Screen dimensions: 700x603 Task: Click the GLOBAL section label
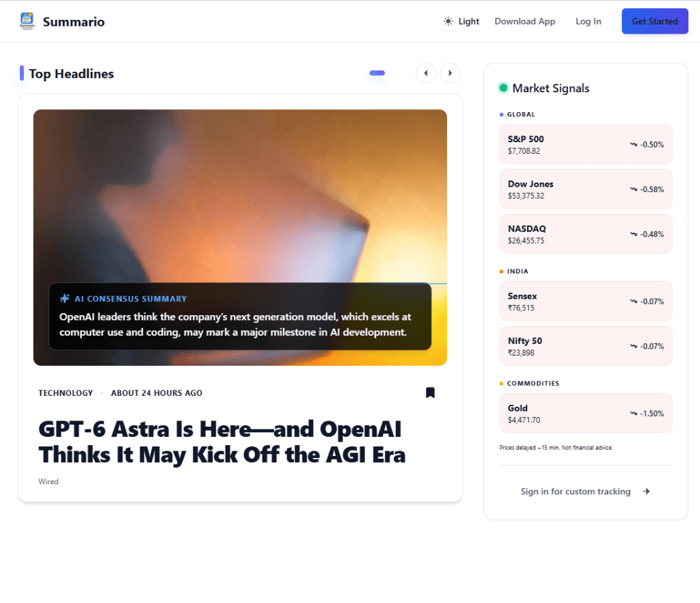tap(521, 114)
